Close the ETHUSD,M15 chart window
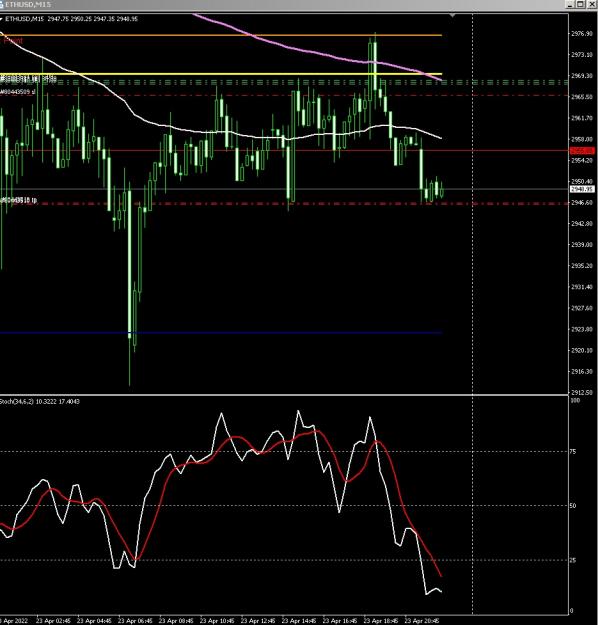 point(592,4)
